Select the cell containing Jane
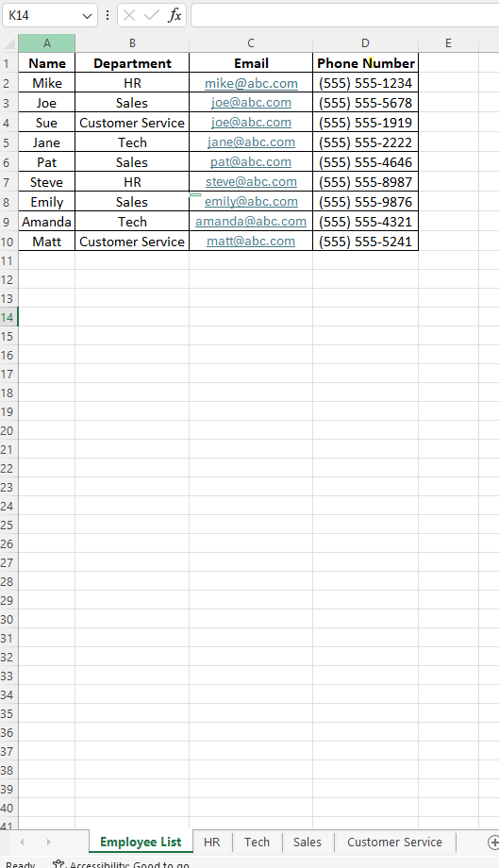The image size is (499, 868). [47, 142]
